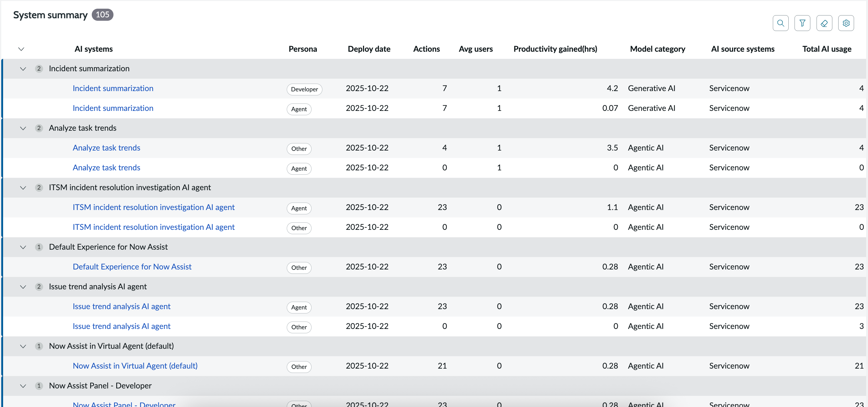Open ITSM incident resolution link with Other persona
Image resolution: width=868 pixels, height=407 pixels.
[154, 227]
